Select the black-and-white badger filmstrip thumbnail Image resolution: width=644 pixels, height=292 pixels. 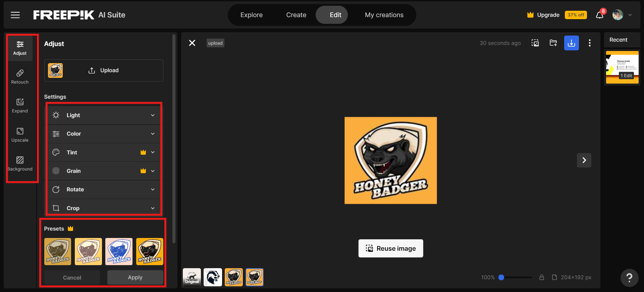pos(213,277)
